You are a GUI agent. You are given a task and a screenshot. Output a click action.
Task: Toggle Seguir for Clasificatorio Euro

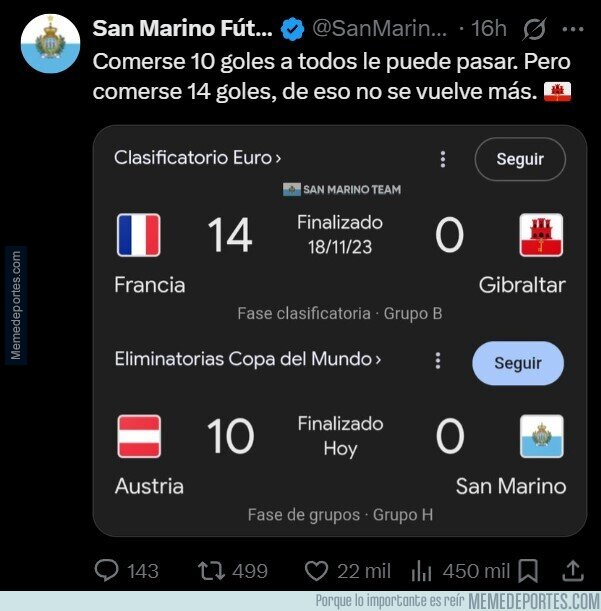click(519, 159)
